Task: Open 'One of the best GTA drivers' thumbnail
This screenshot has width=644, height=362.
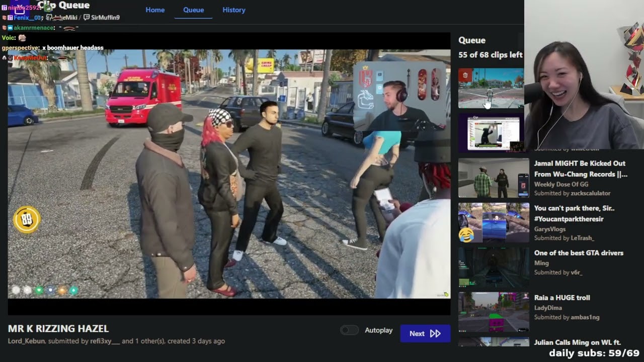Action: tap(494, 267)
